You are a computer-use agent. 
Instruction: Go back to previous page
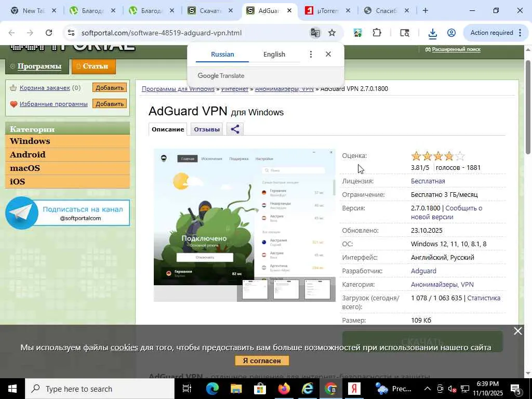click(11, 33)
